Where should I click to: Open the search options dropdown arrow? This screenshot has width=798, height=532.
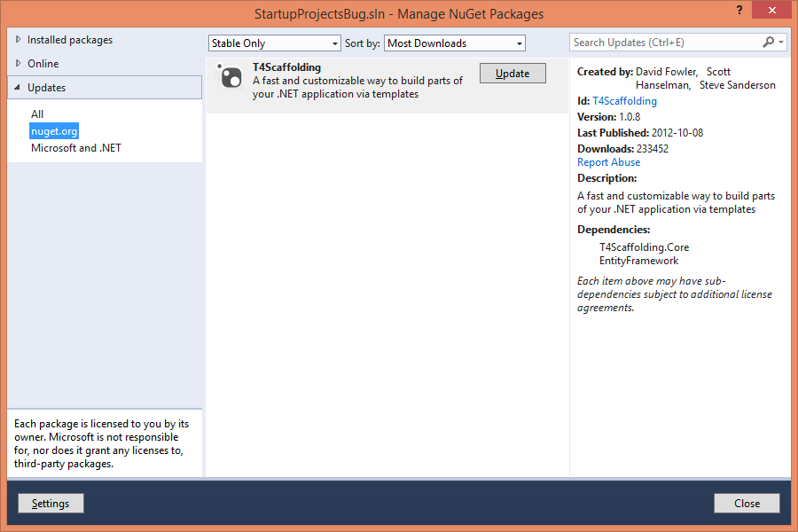point(781,43)
